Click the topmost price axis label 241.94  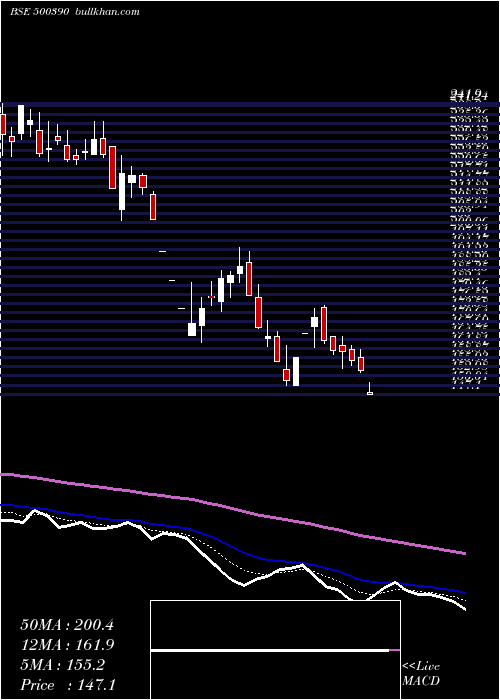(x=468, y=95)
